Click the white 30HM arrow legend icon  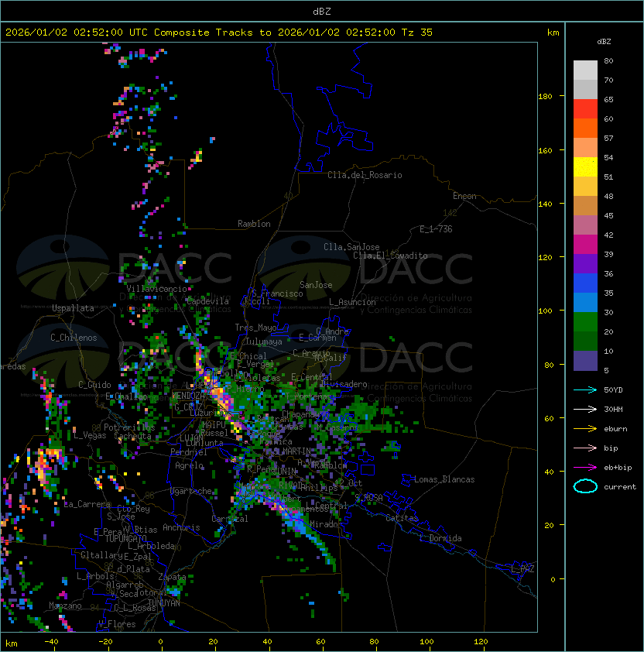tap(585, 410)
